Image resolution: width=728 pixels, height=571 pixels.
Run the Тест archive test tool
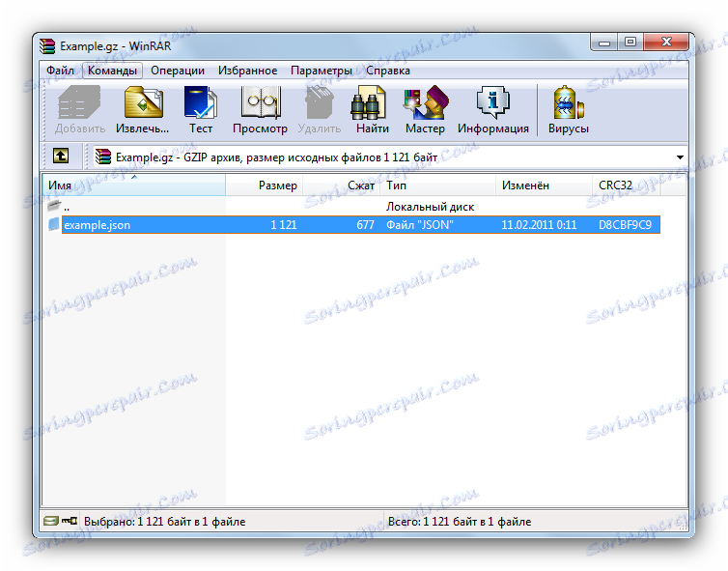tap(201, 109)
